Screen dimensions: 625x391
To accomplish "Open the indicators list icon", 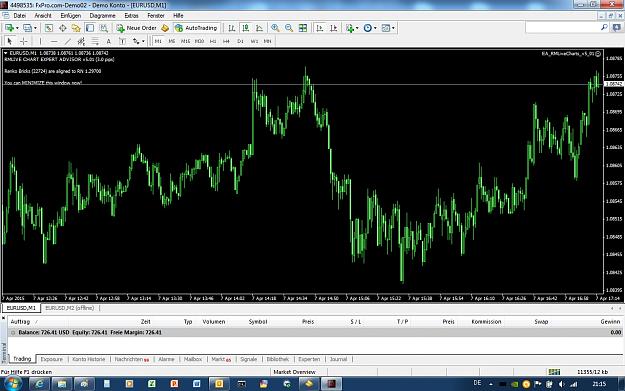I will pos(350,28).
